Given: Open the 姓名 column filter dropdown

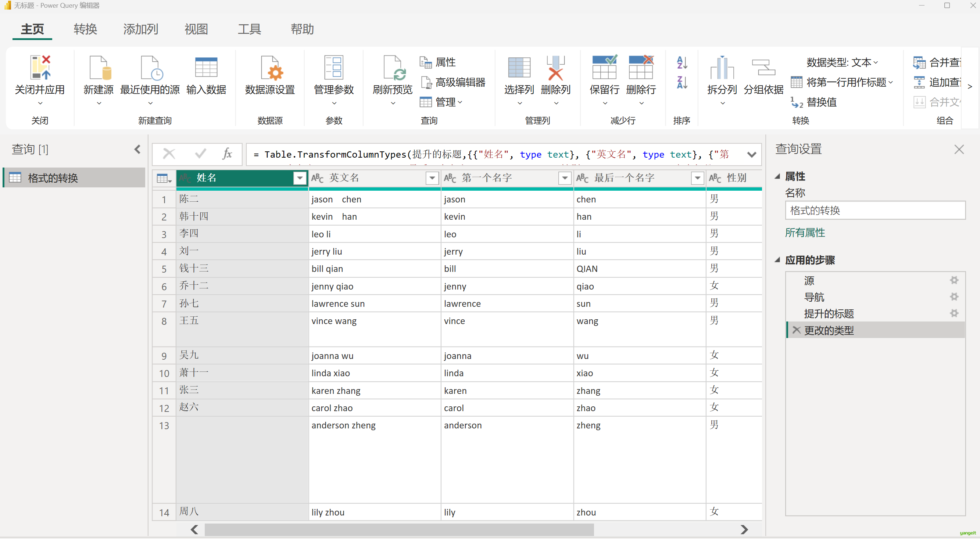Looking at the screenshot, I should [x=300, y=178].
